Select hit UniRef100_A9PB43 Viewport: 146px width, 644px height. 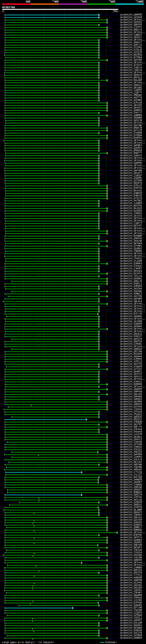(x=131, y=286)
